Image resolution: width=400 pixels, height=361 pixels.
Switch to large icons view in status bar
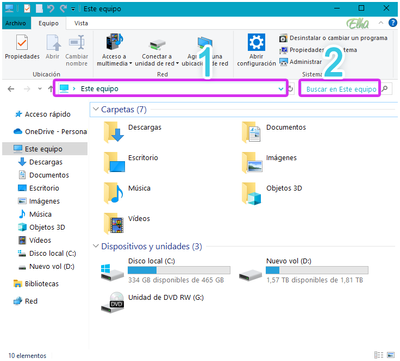[x=390, y=355]
